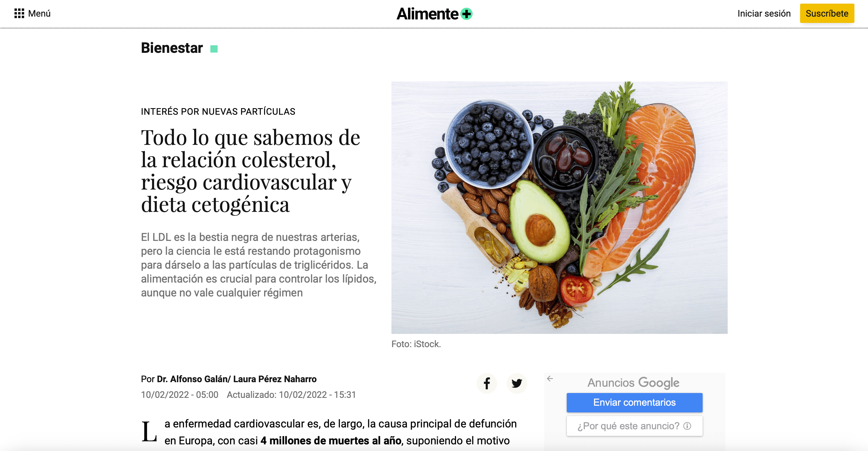The height and width of the screenshot is (451, 868).
Task: Click Iniciar sesión
Action: click(x=764, y=14)
